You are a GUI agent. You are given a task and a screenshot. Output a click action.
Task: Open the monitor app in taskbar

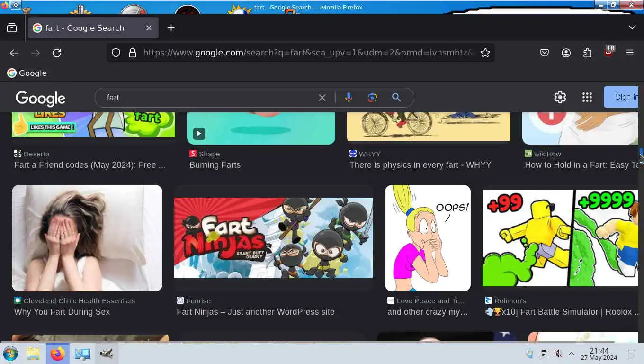tap(82, 354)
